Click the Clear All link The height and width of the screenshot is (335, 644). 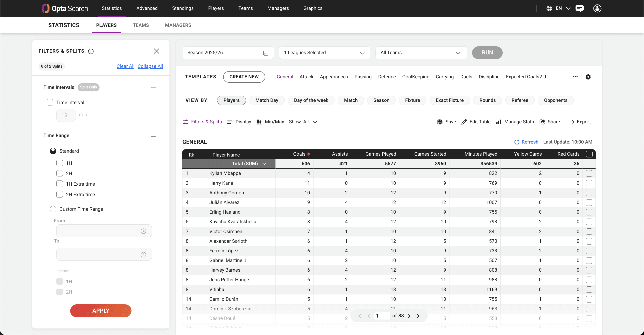pyautogui.click(x=125, y=66)
